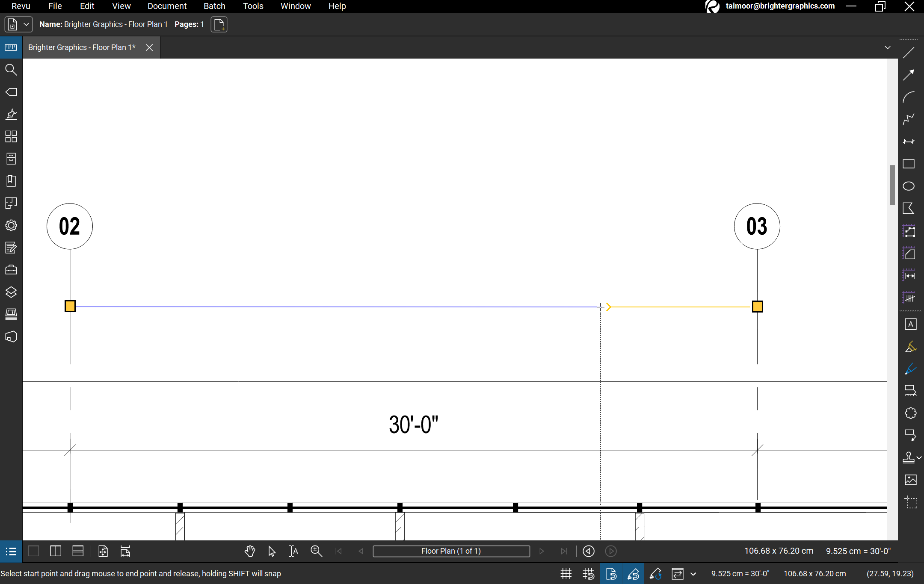Select the Pan hand tool
The width and height of the screenshot is (924, 584).
tap(250, 552)
